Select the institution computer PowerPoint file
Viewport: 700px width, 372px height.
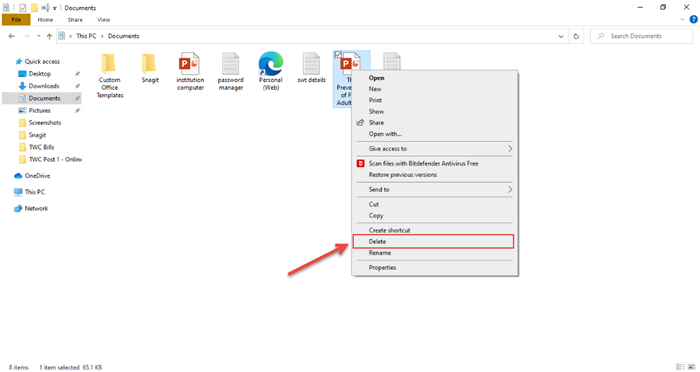[190, 71]
